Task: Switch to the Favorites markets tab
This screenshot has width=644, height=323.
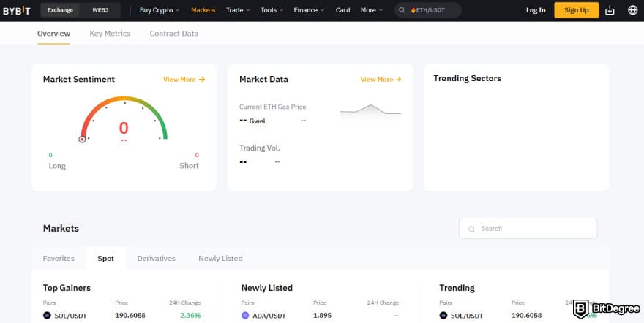Action: click(x=59, y=258)
